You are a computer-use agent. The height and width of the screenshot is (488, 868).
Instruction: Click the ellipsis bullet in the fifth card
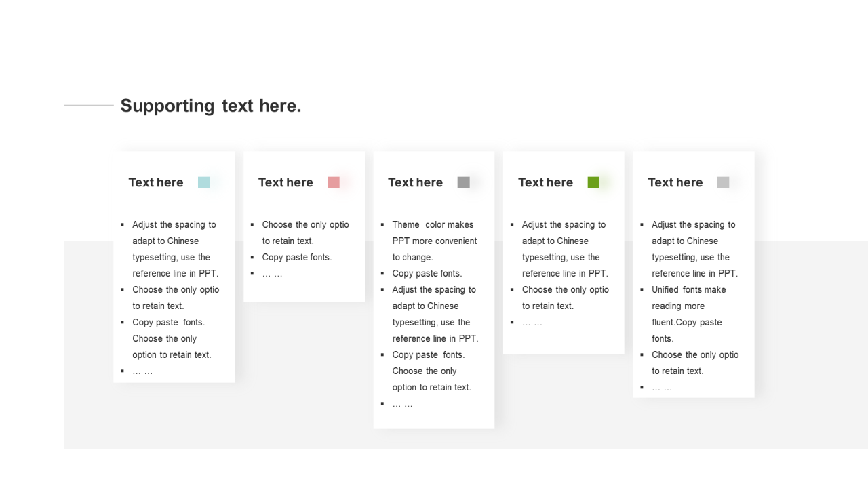pos(662,387)
